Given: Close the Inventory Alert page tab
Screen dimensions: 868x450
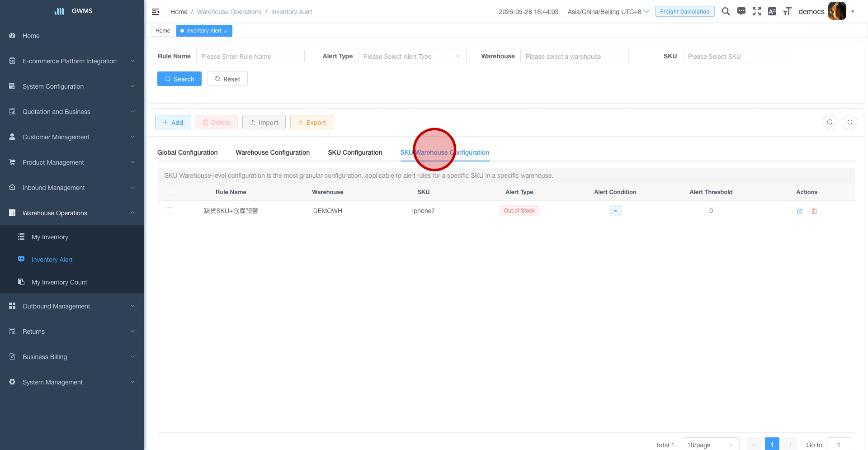Looking at the screenshot, I should [x=226, y=31].
